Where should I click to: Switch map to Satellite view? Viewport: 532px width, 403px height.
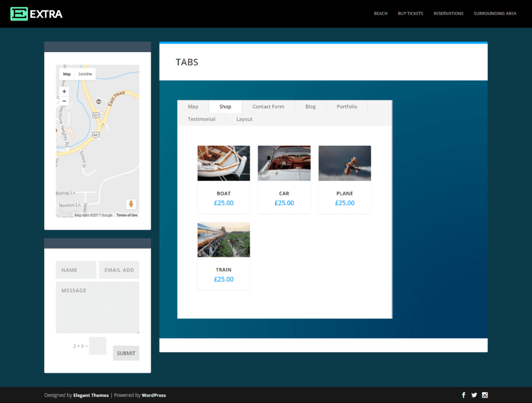click(85, 74)
